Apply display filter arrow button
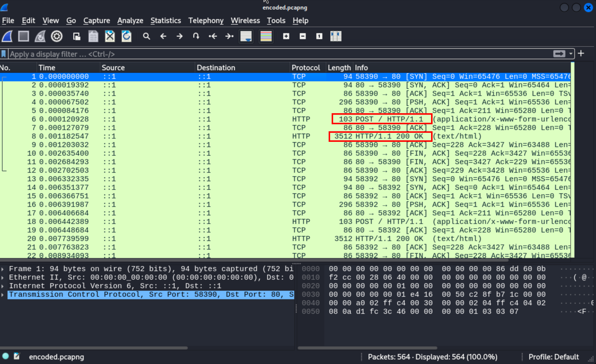 pyautogui.click(x=559, y=54)
